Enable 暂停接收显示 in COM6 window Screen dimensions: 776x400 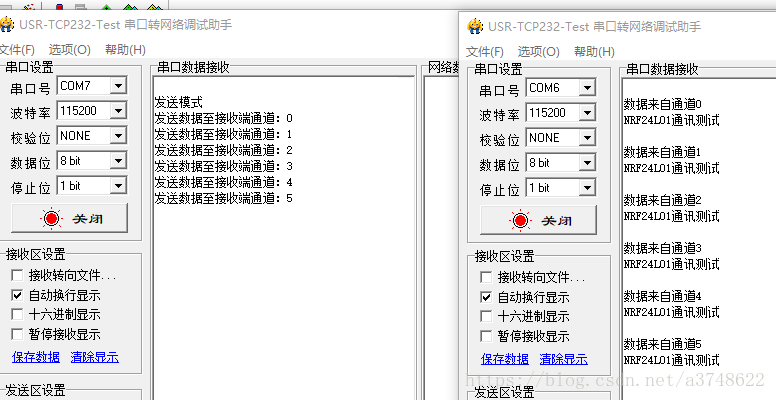tap(486, 336)
